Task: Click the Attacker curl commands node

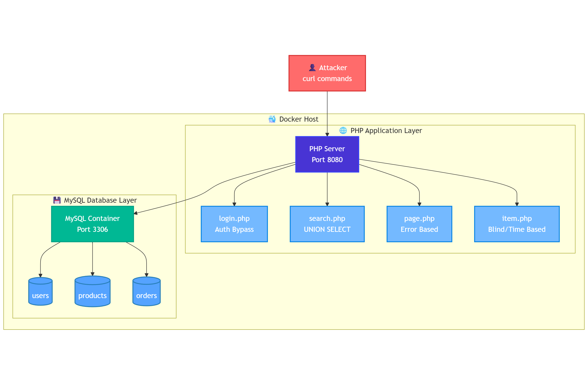Action: coord(327,73)
